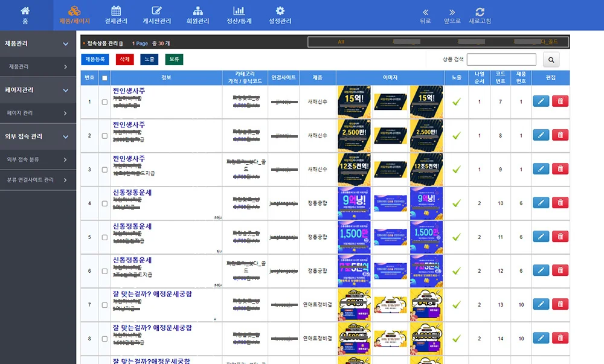
Task: Click the 새로고침 refresh icon
Action: click(480, 12)
